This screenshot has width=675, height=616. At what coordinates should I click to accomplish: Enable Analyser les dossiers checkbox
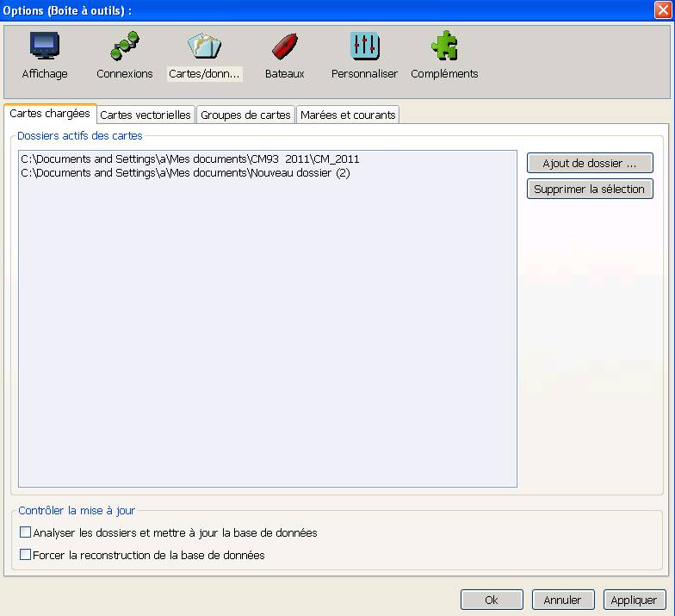tap(25, 533)
